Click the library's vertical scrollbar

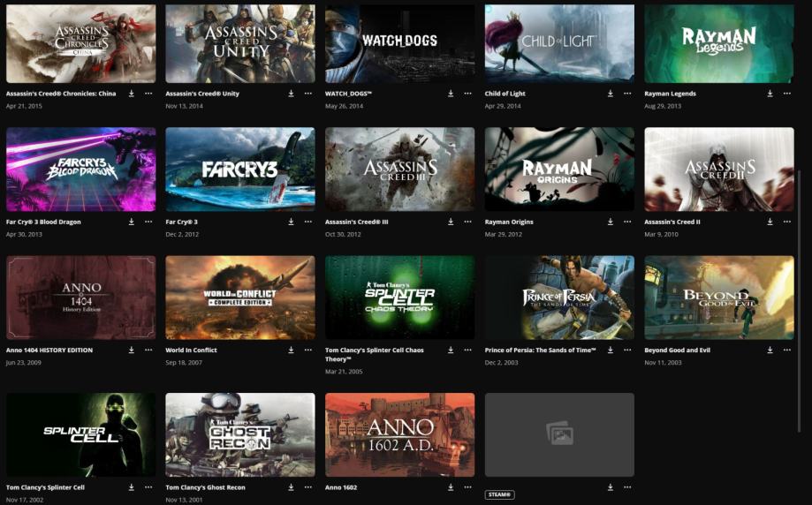[x=801, y=300]
